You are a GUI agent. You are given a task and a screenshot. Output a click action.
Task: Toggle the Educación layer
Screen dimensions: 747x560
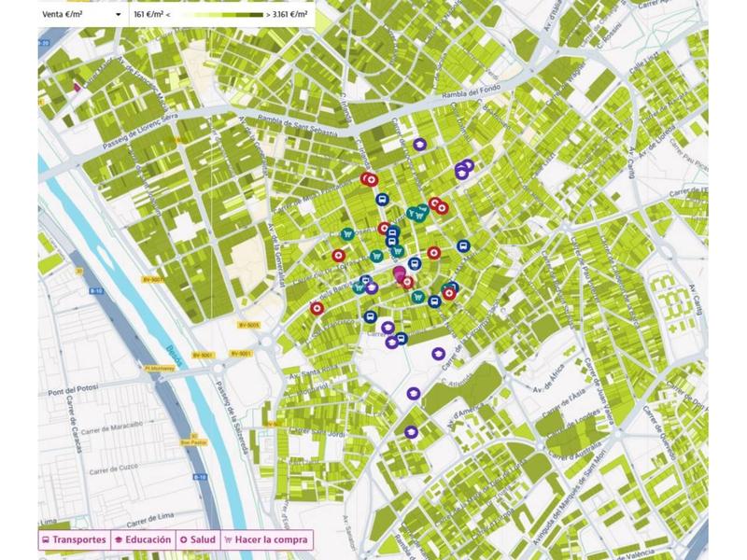pyautogui.click(x=142, y=539)
